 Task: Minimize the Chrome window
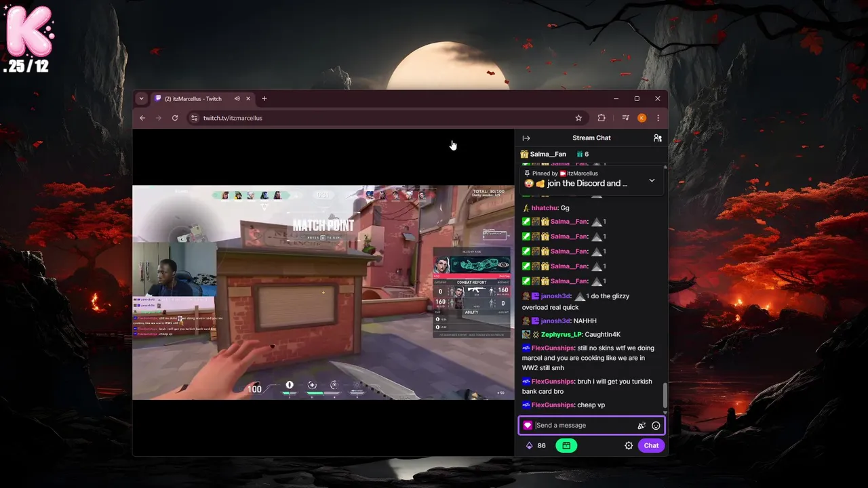pyautogui.click(x=616, y=99)
